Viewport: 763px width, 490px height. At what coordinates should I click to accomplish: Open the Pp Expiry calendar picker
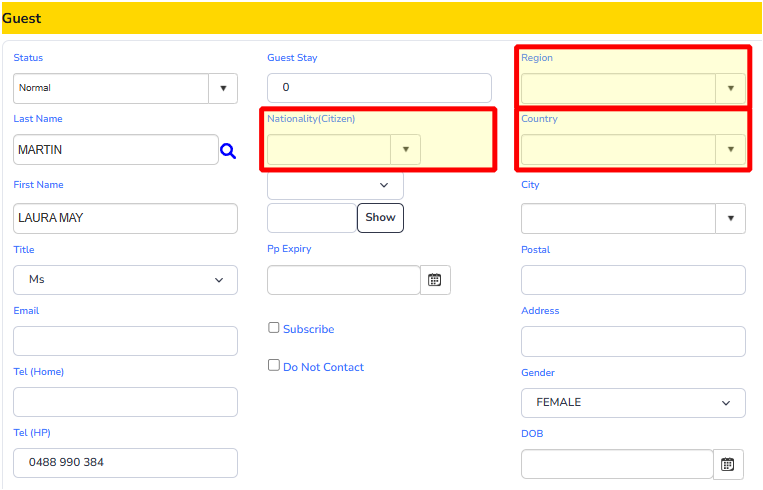tap(435, 280)
